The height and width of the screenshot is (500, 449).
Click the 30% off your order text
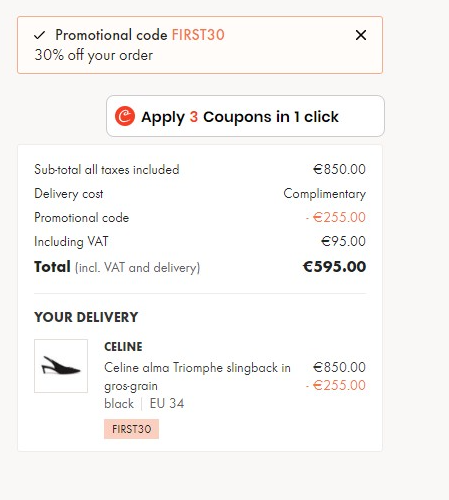(94, 55)
